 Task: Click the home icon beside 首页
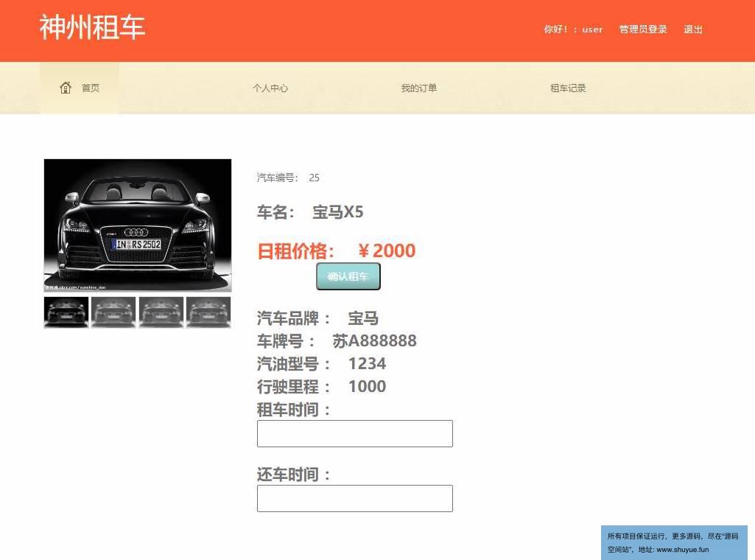click(66, 88)
